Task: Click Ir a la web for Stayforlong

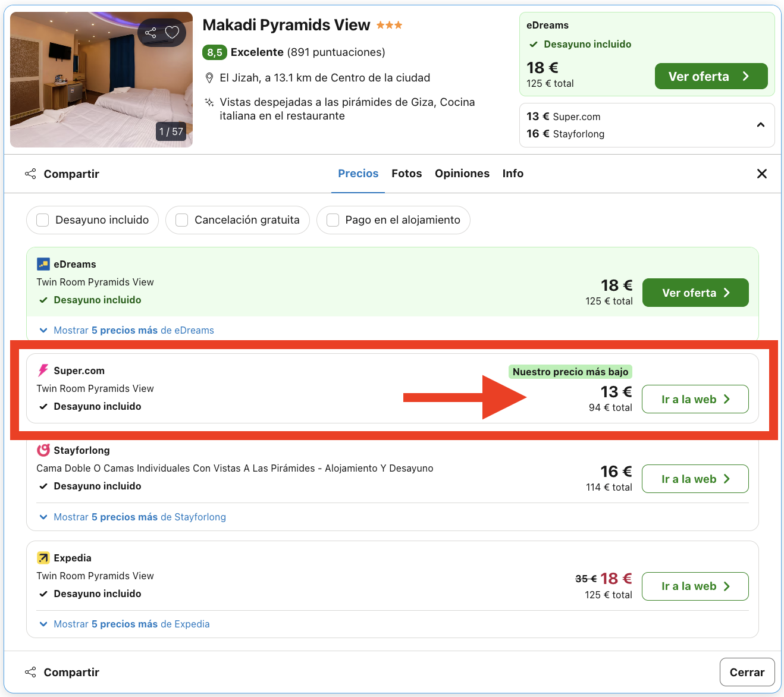Action: (x=695, y=479)
